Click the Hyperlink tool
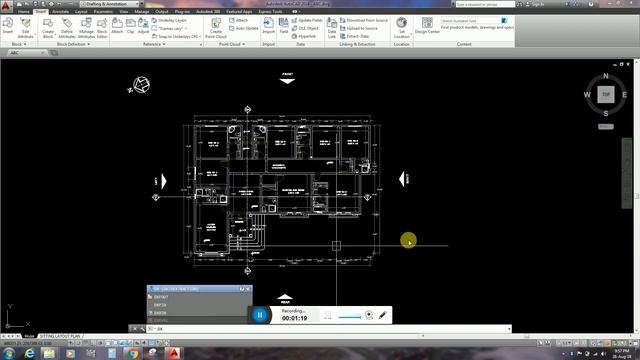Image resolution: width=640 pixels, height=360 pixels. [304, 36]
